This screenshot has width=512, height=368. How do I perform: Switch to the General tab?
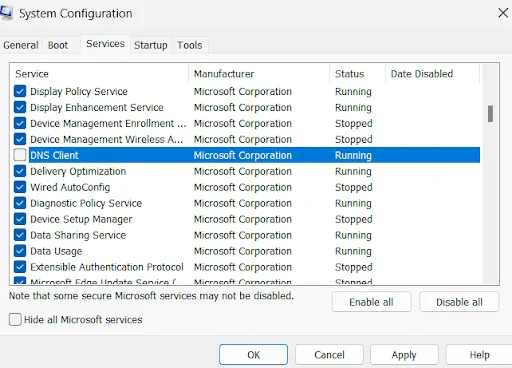pyautogui.click(x=21, y=45)
